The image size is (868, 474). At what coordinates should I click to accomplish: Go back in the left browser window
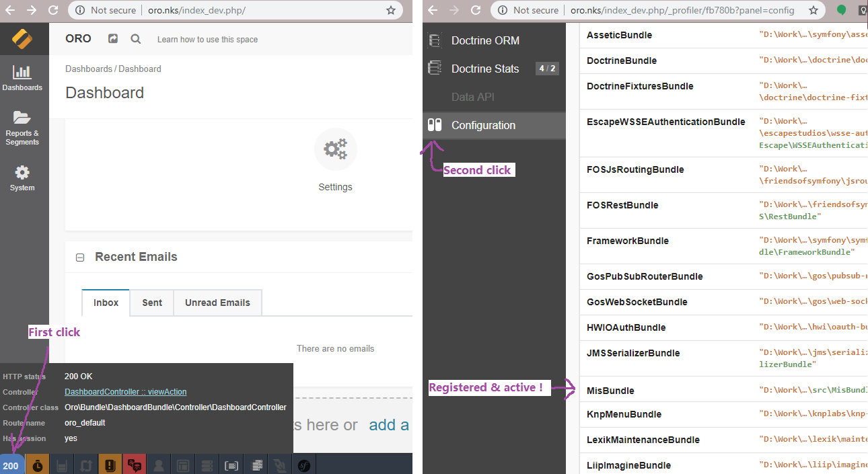point(10,10)
